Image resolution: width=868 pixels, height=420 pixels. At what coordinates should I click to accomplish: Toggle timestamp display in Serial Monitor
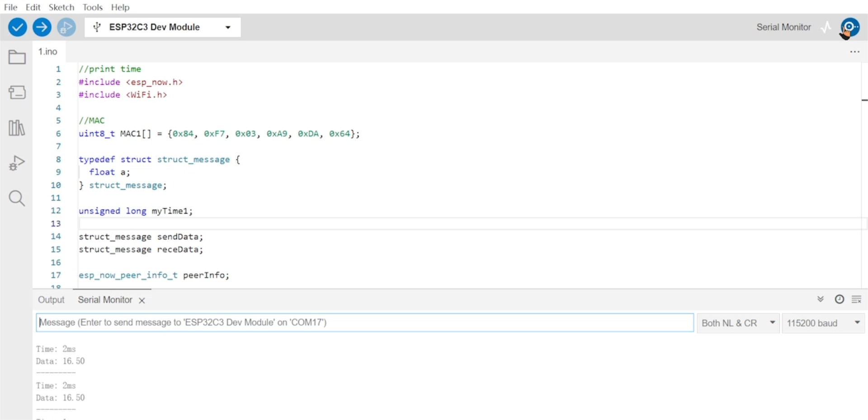839,299
